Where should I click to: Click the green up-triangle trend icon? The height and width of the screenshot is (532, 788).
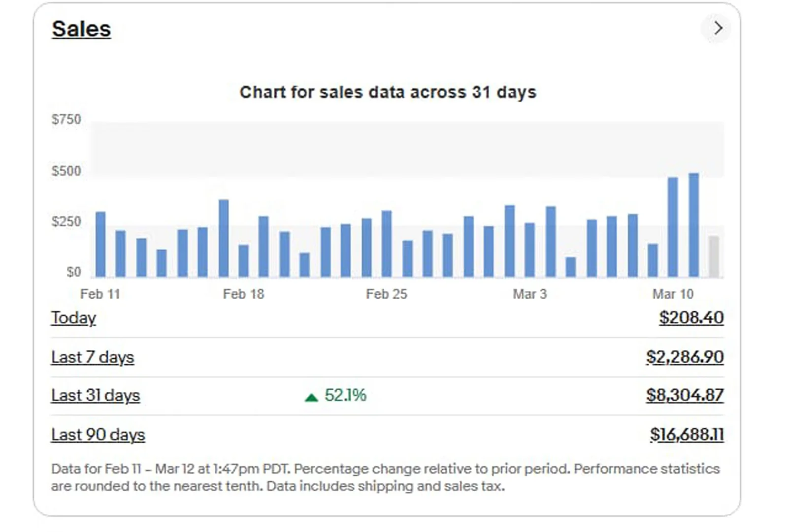point(311,397)
